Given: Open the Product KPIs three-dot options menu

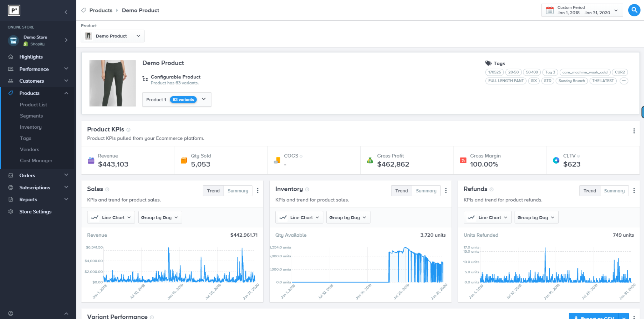Looking at the screenshot, I should (x=634, y=131).
